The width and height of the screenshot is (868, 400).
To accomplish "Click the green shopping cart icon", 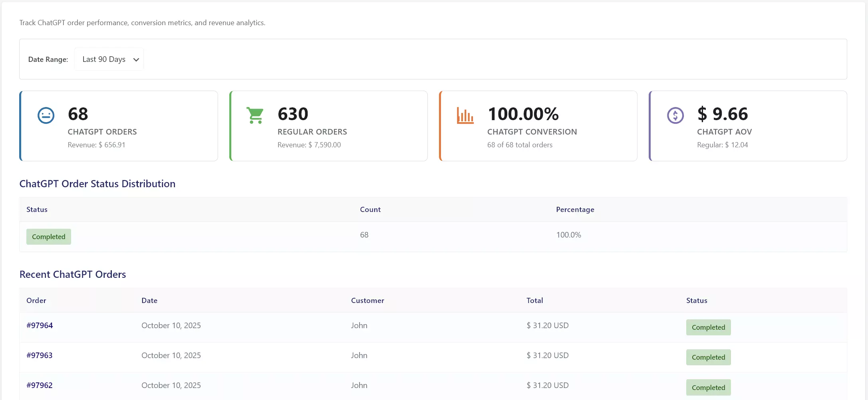I will coord(255,115).
